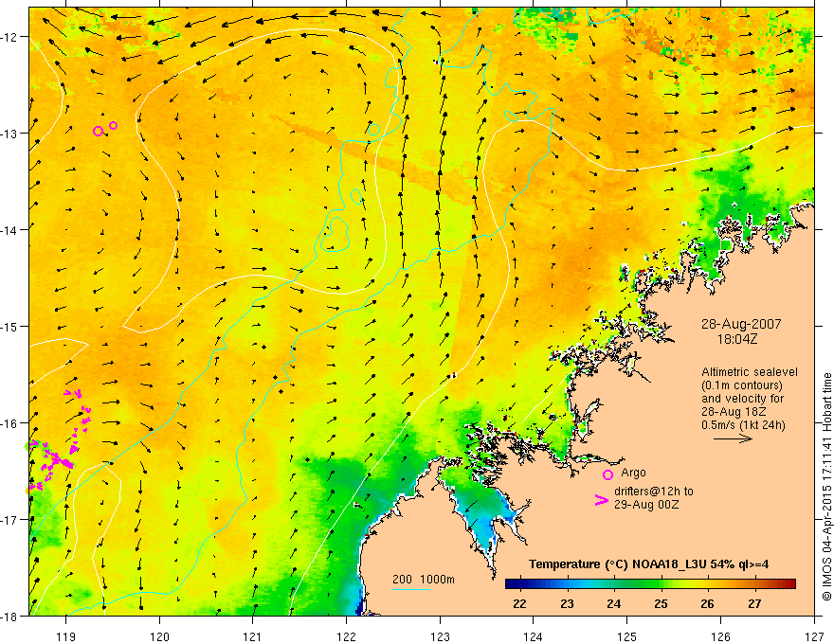This screenshot has width=834, height=644.
Task: Click the longitude axis label 125
Action: [x=626, y=636]
